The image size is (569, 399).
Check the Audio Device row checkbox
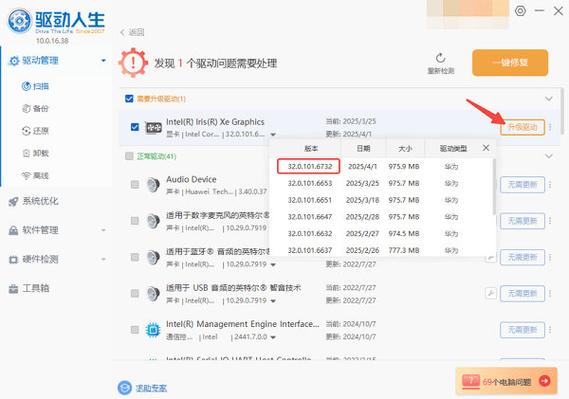[135, 184]
